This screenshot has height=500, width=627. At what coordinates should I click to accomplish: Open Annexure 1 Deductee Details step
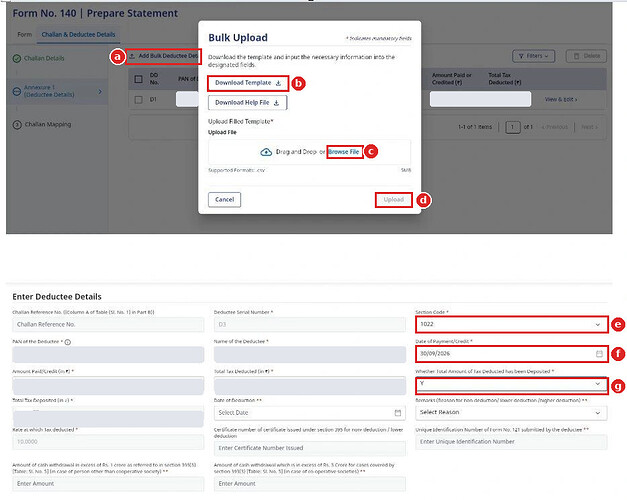[57, 91]
